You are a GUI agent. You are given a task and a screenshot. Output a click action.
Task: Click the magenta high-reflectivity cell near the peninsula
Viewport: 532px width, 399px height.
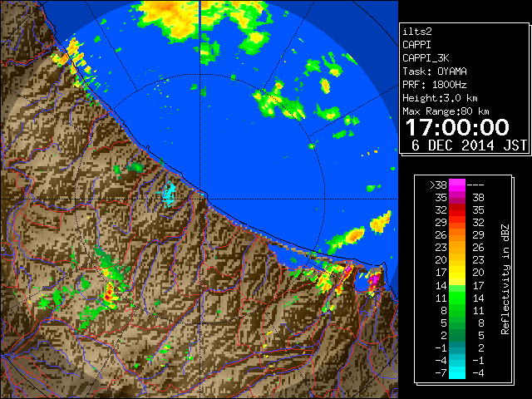click(x=373, y=281)
